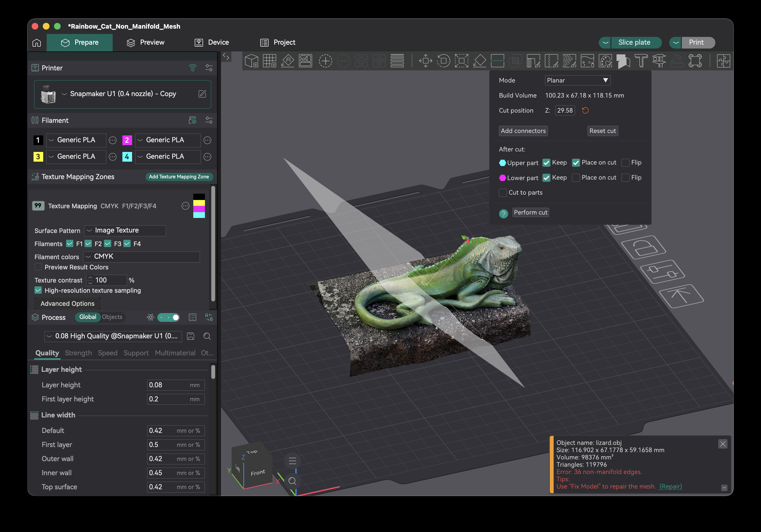Open filament 4 Generic PLA dropdown
Screen dimensions: 761x532
168,157
